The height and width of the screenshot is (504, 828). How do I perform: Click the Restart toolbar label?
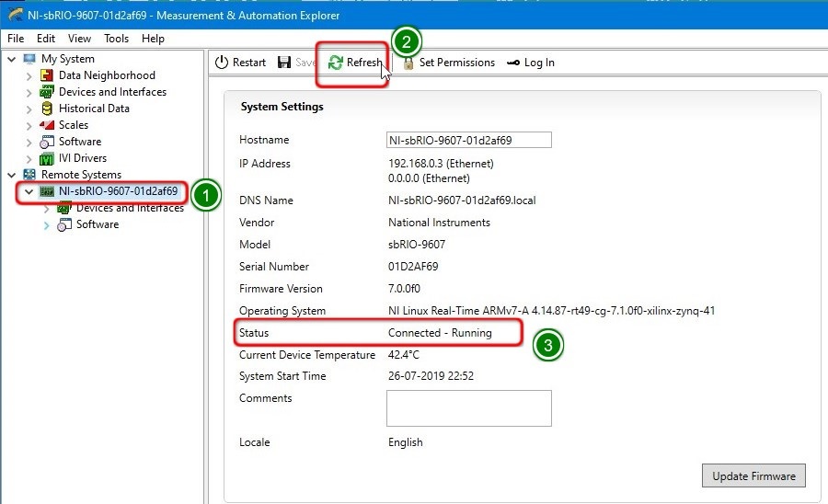pyautogui.click(x=249, y=63)
